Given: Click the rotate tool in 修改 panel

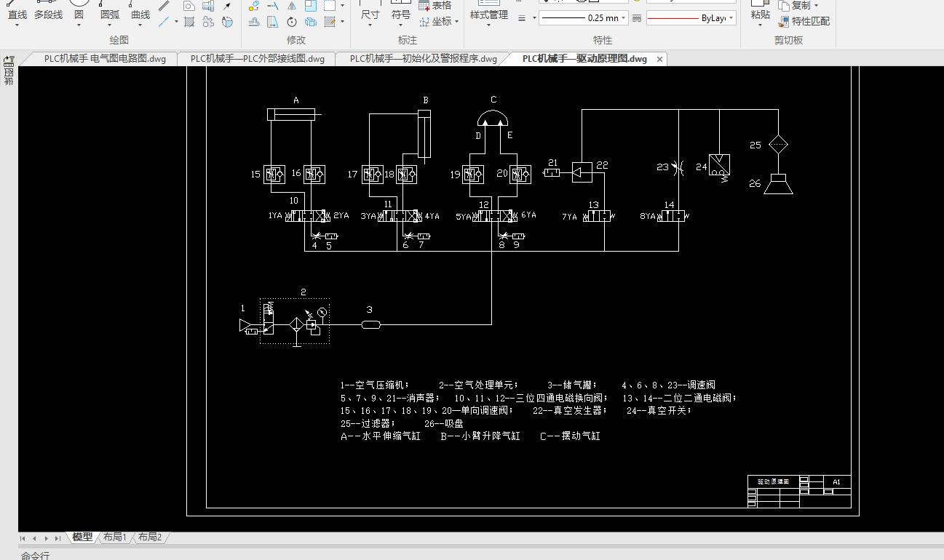Looking at the screenshot, I should (x=292, y=22).
